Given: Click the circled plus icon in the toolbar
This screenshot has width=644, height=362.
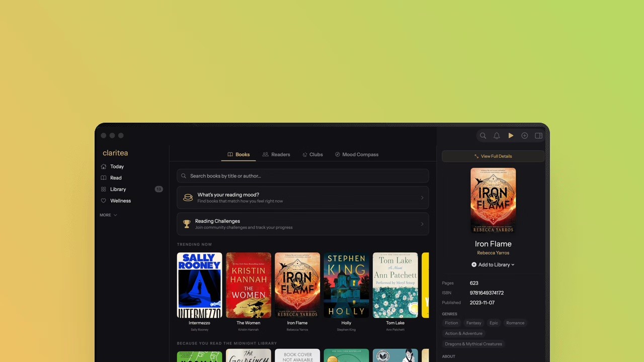Looking at the screenshot, I should (x=524, y=136).
